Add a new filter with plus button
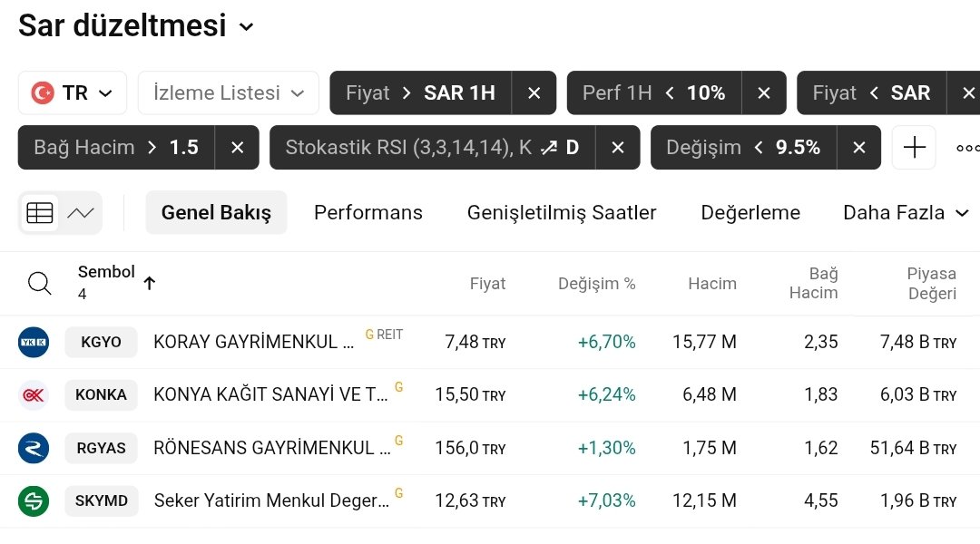The image size is (980, 544). [914, 148]
